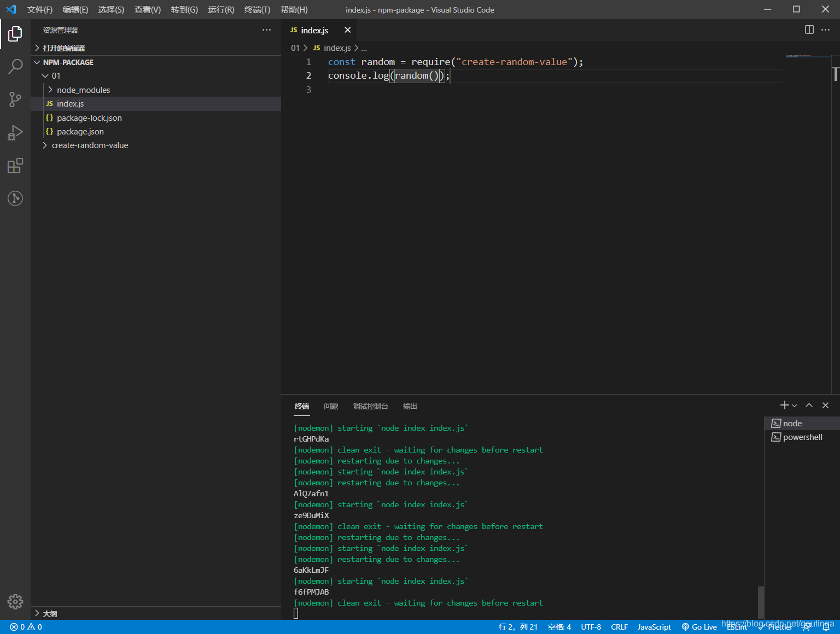Open the Manage gear icon
Image resolution: width=840 pixels, height=634 pixels.
coord(15,602)
